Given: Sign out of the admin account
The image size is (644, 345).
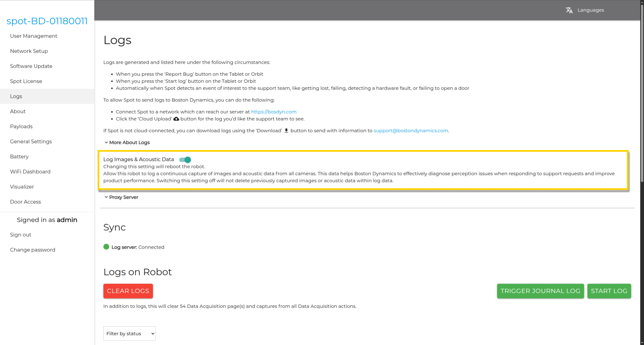Looking at the screenshot, I should 20,235.
